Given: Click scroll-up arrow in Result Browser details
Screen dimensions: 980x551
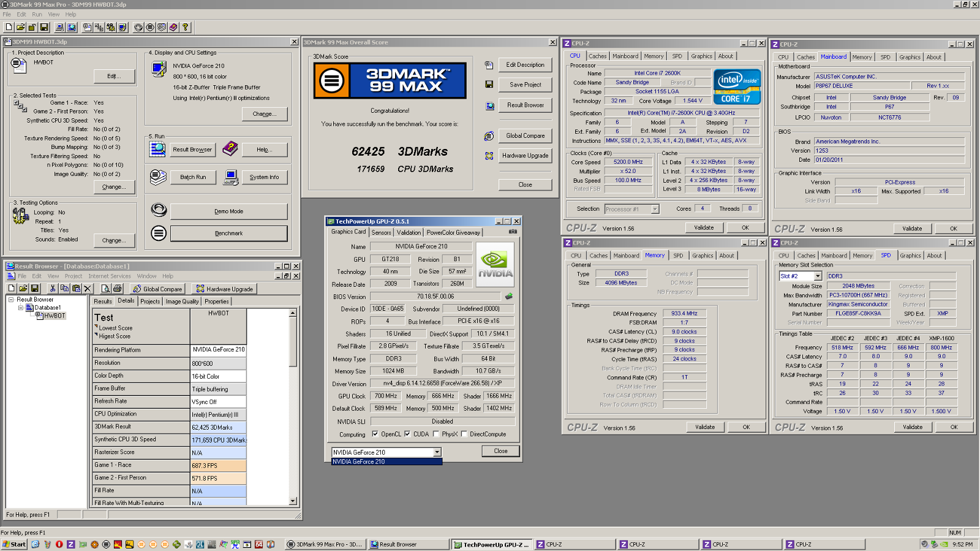Looking at the screenshot, I should tap(293, 313).
